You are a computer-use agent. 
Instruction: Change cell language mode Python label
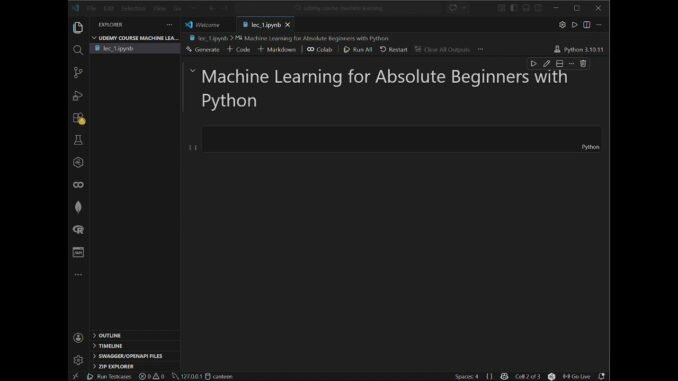click(x=590, y=147)
